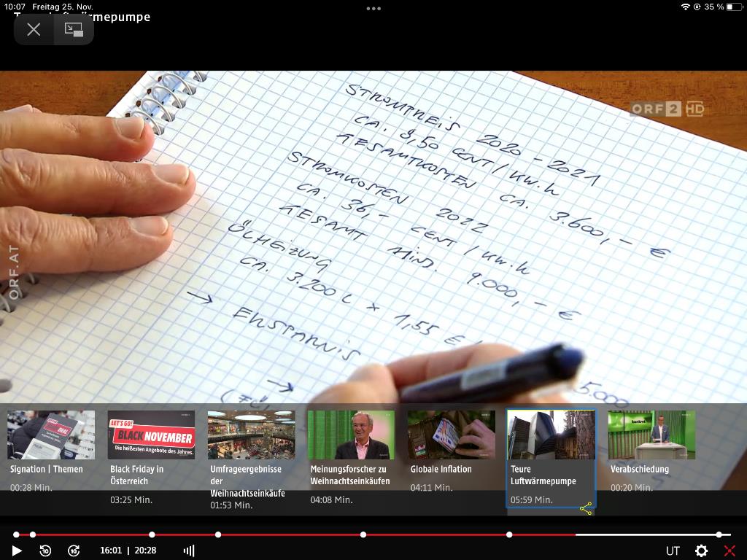Open Signation | Themen thumbnail
Image resolution: width=747 pixels, height=560 pixels.
(51, 435)
